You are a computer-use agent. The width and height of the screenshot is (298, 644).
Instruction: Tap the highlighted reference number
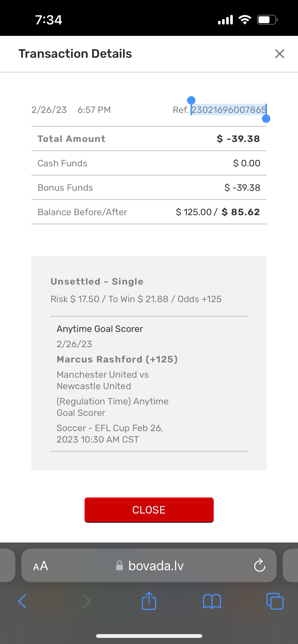228,110
